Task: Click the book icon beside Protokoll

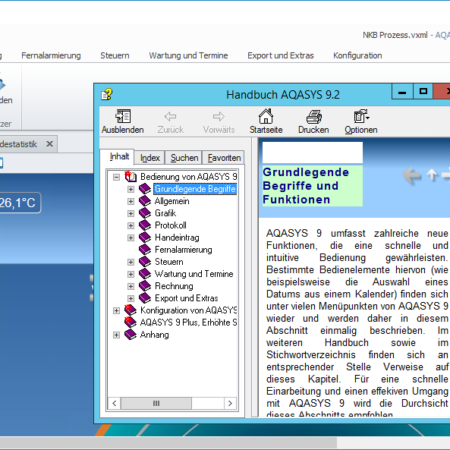Action: pyautogui.click(x=145, y=225)
